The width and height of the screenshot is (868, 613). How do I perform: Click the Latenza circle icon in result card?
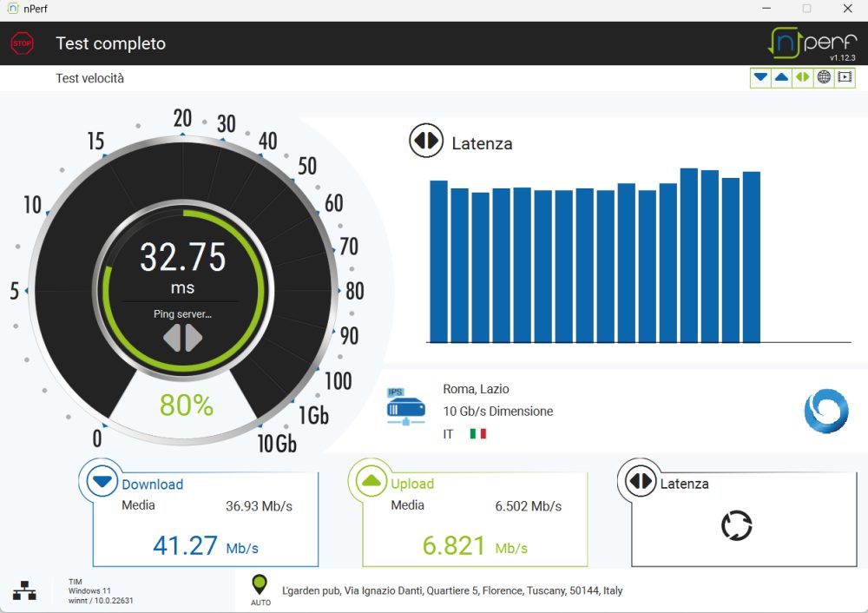[x=641, y=481]
